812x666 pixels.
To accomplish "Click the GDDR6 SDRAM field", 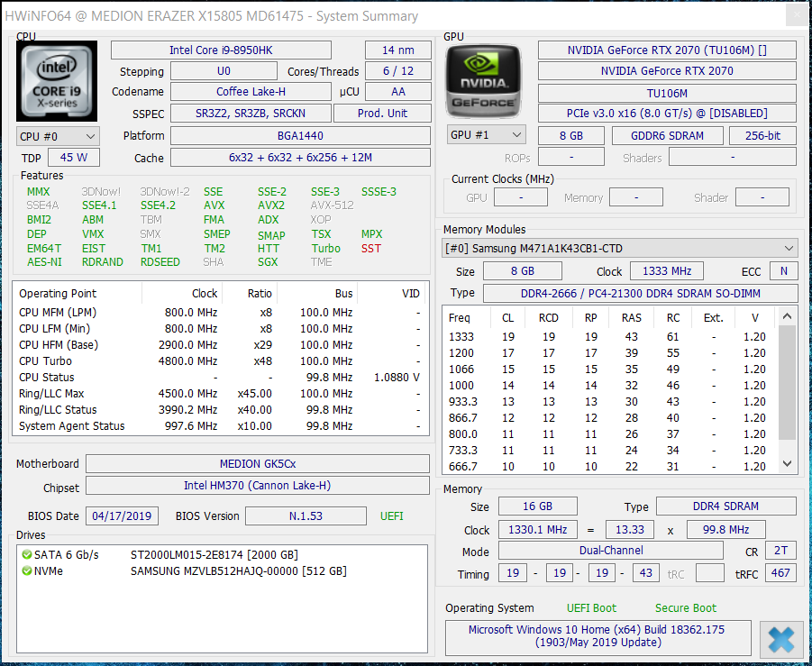I will [667, 136].
